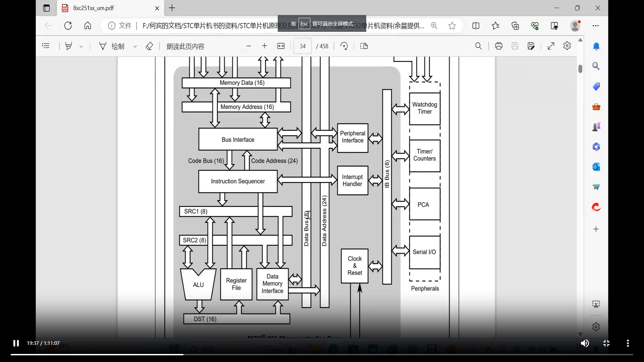Open the user profile avatar
Screen dimensions: 644x362
[576, 26]
